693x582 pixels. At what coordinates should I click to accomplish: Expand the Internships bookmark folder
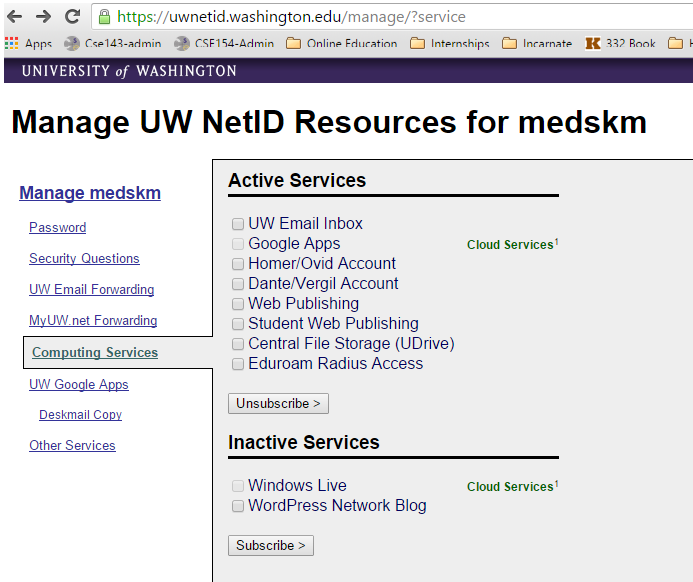click(450, 44)
